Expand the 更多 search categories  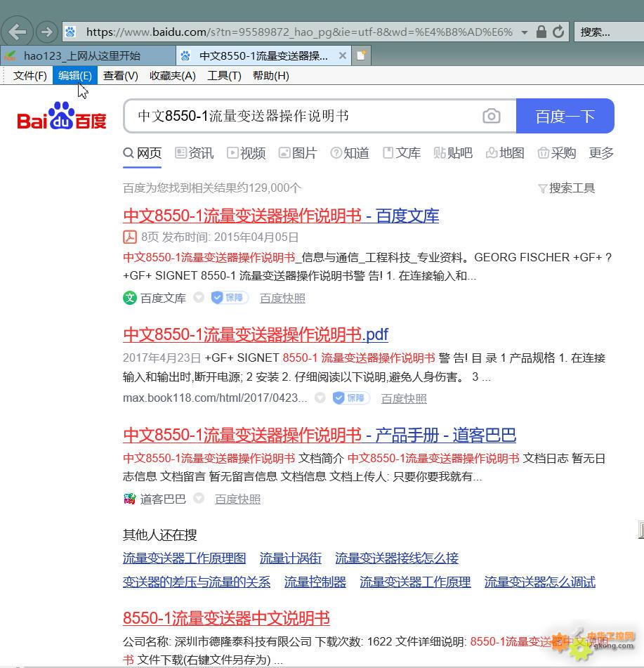point(601,153)
